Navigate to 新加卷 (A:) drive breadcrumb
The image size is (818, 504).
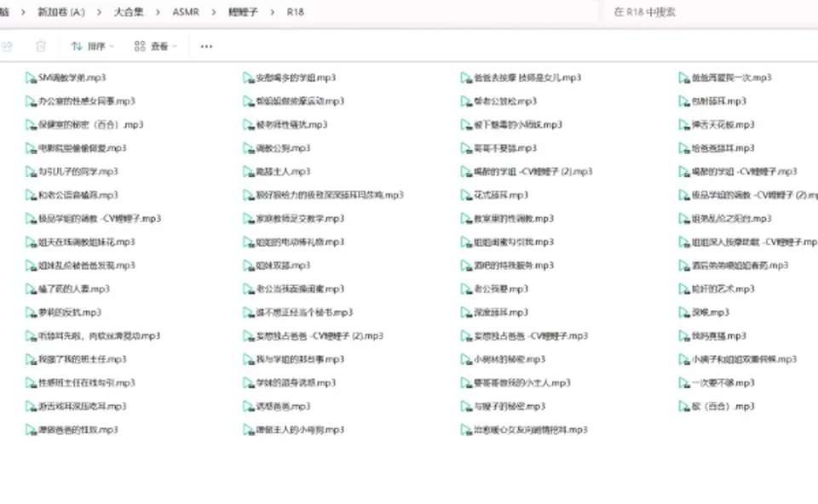point(61,12)
